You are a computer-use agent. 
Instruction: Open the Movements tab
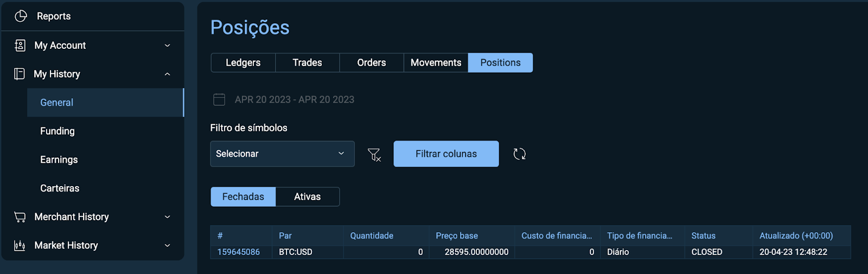click(x=436, y=63)
